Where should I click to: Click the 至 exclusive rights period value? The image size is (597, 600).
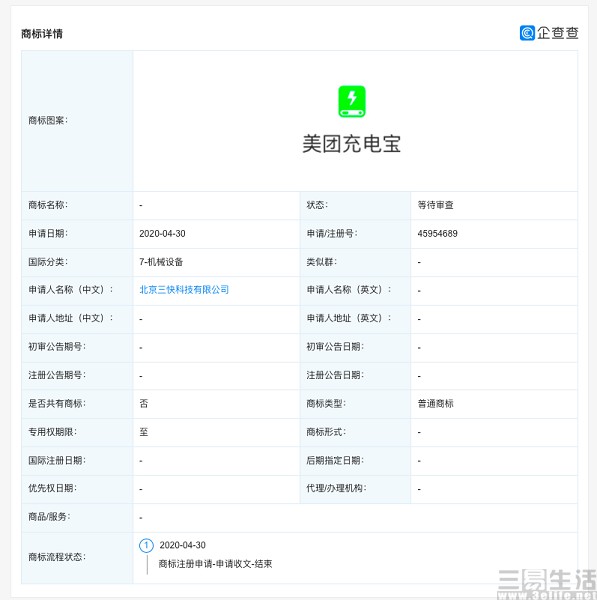pyautogui.click(x=144, y=432)
